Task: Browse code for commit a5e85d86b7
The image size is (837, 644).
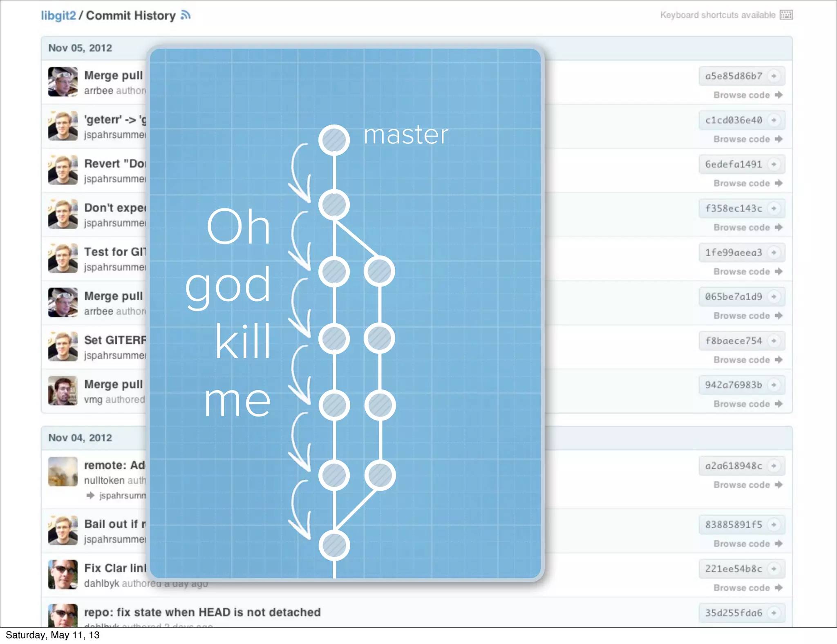Action: point(748,95)
